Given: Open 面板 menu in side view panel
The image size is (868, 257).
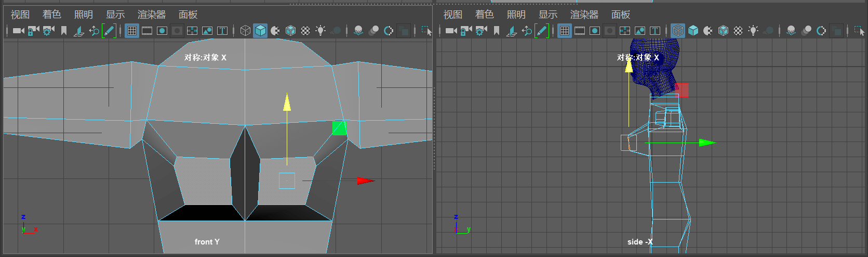Looking at the screenshot, I should [x=621, y=15].
